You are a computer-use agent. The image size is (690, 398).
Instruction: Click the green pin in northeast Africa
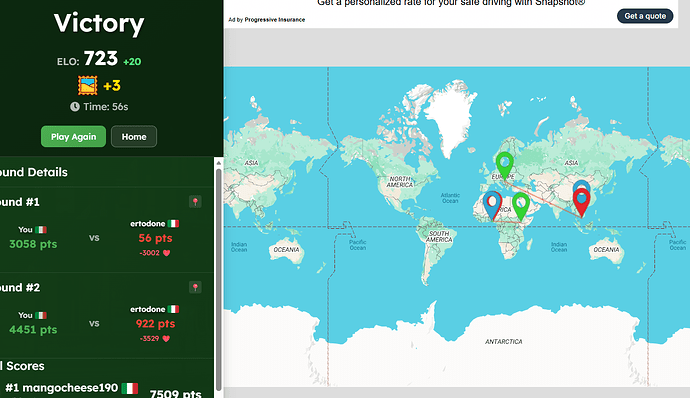pos(521,206)
